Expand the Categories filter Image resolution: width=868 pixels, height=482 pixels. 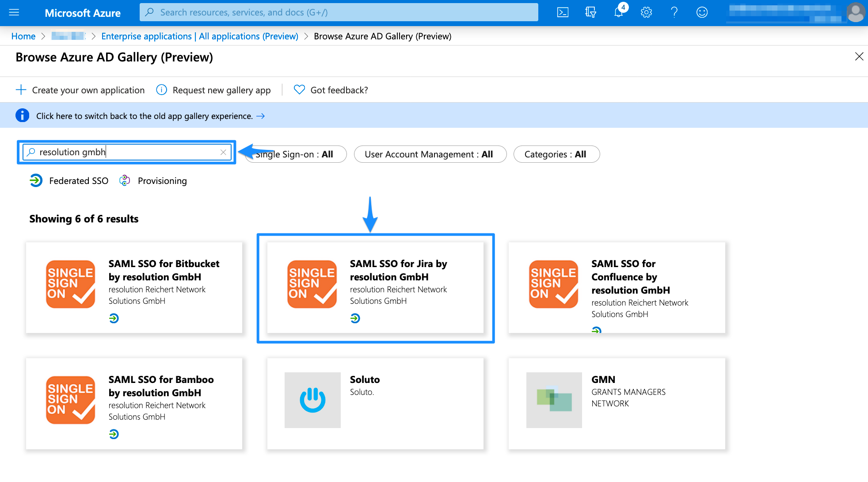tap(556, 154)
